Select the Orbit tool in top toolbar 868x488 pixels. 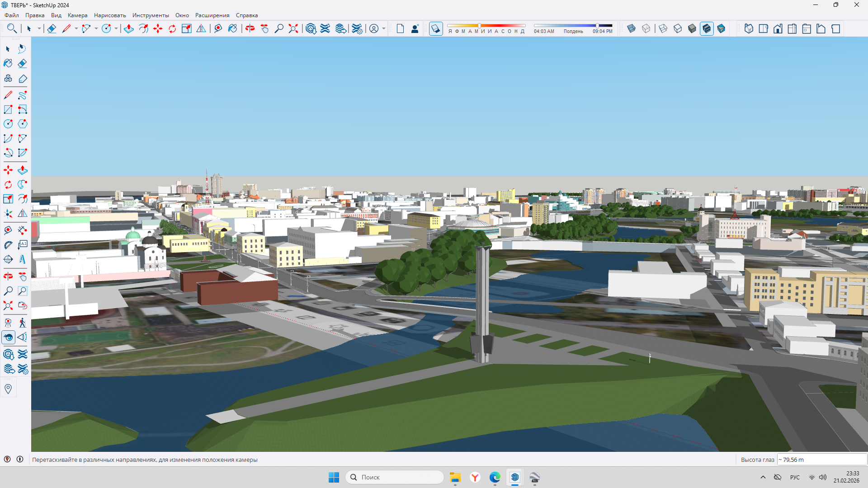pos(250,29)
